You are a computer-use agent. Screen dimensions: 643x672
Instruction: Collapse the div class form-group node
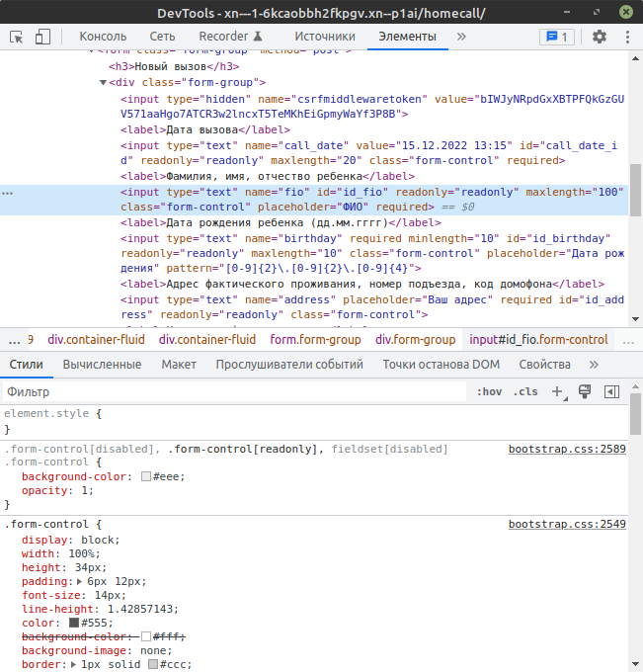[104, 83]
